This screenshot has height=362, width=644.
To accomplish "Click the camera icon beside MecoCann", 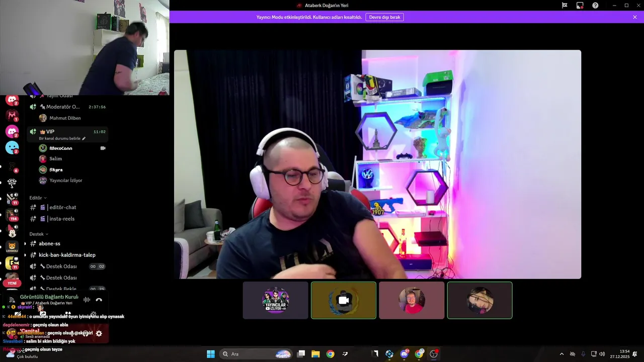I will (x=103, y=148).
